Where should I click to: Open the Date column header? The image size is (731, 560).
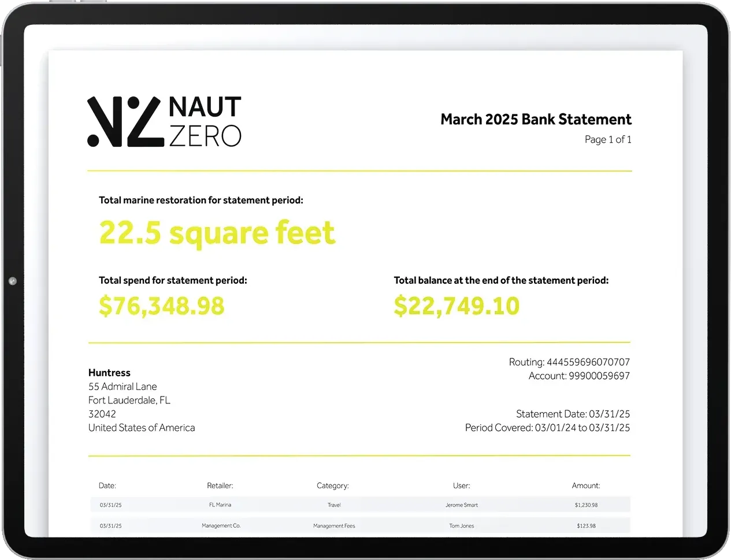pos(107,485)
